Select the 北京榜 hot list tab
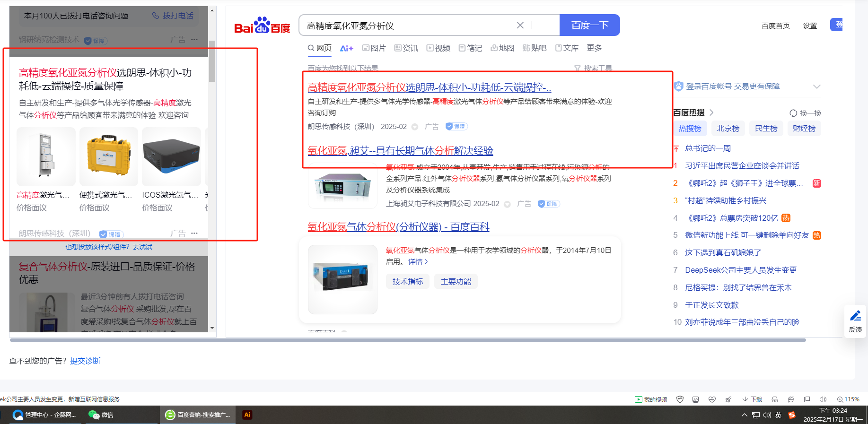Viewport: 868px width, 424px height. [728, 128]
